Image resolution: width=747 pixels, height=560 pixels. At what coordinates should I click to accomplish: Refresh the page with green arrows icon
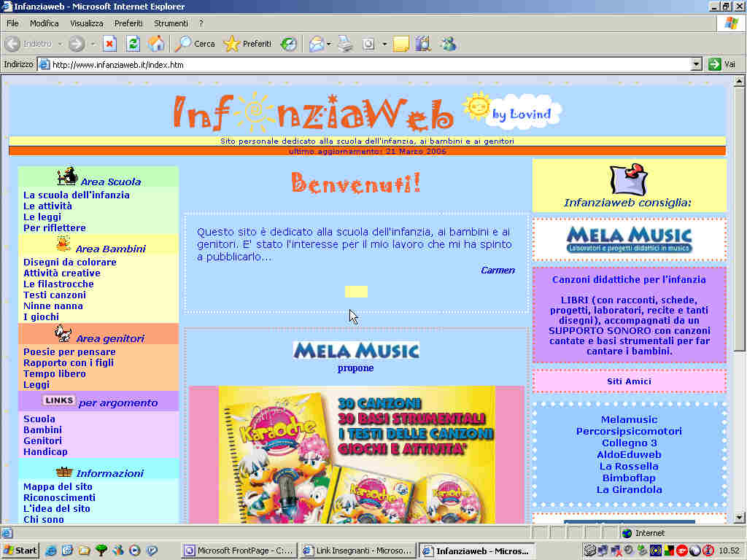(x=133, y=44)
